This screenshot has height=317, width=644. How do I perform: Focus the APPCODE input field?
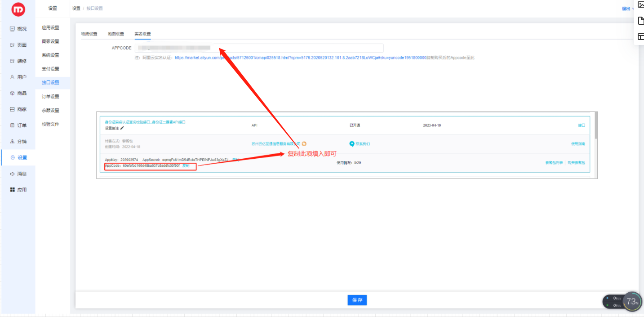pos(259,48)
